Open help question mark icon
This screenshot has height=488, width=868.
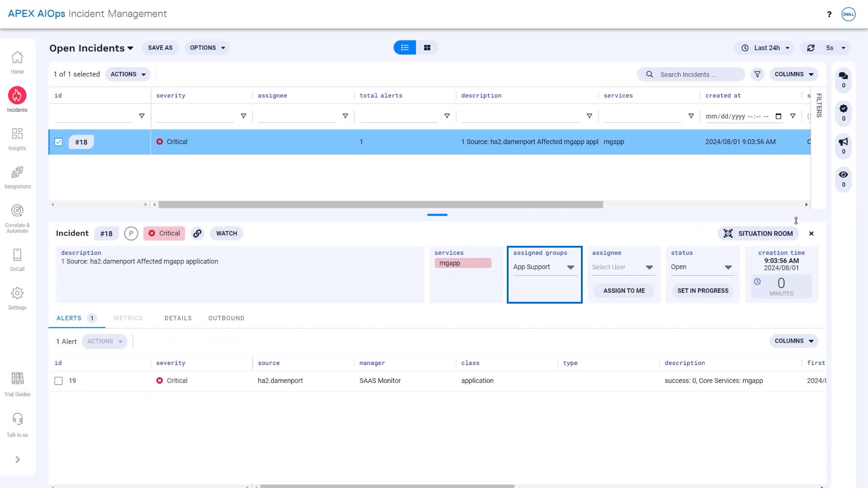829,14
